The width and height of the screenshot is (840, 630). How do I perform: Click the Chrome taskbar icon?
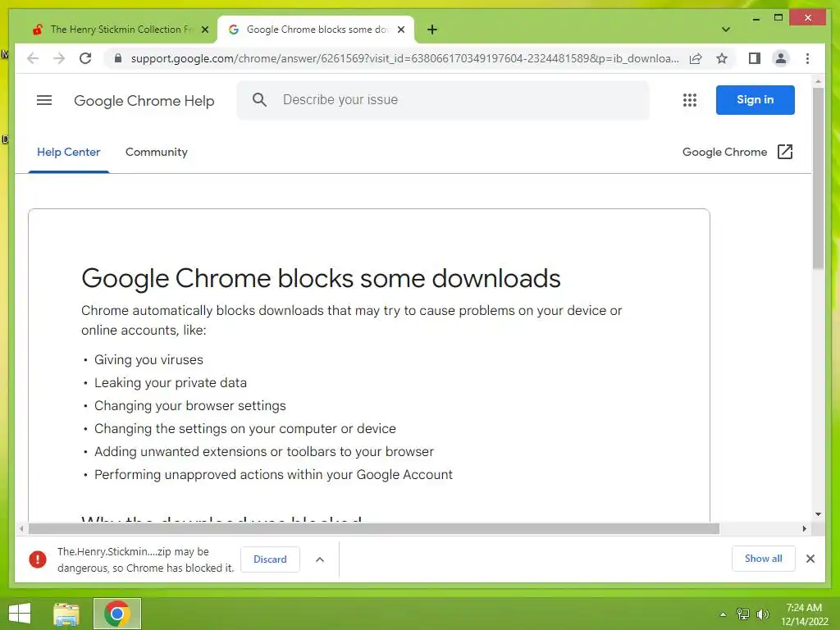117,614
